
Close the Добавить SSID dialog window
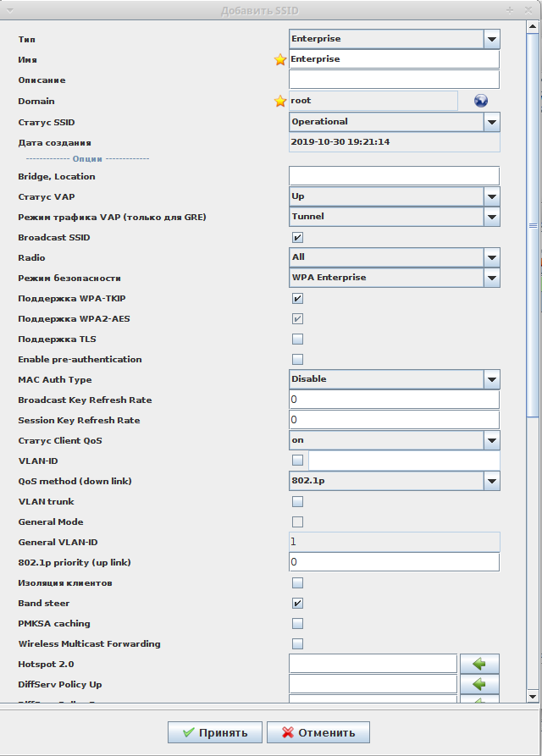coord(529,10)
